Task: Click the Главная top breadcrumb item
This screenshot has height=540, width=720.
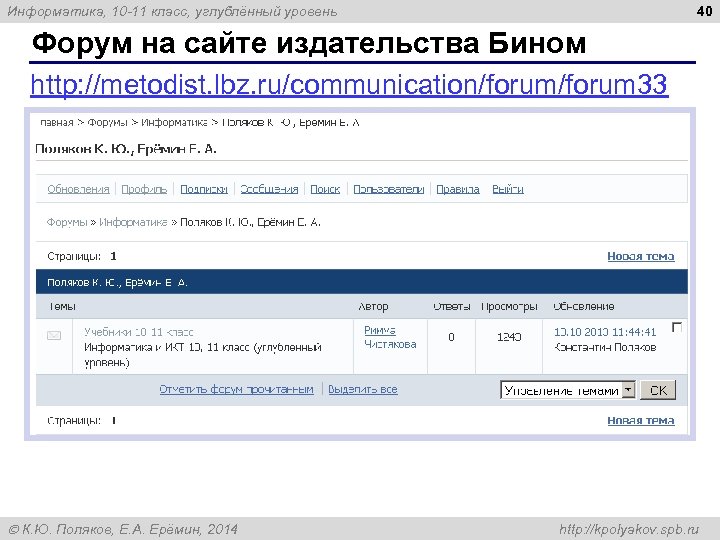Action: click(x=56, y=123)
